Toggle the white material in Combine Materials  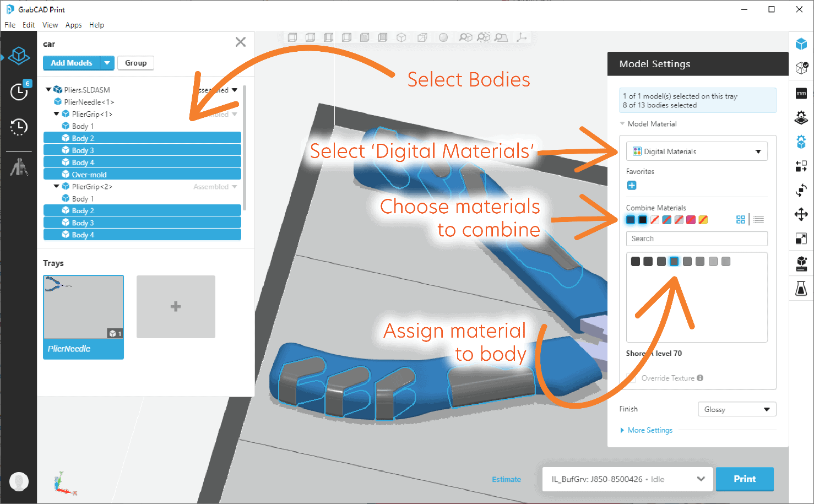click(x=655, y=220)
